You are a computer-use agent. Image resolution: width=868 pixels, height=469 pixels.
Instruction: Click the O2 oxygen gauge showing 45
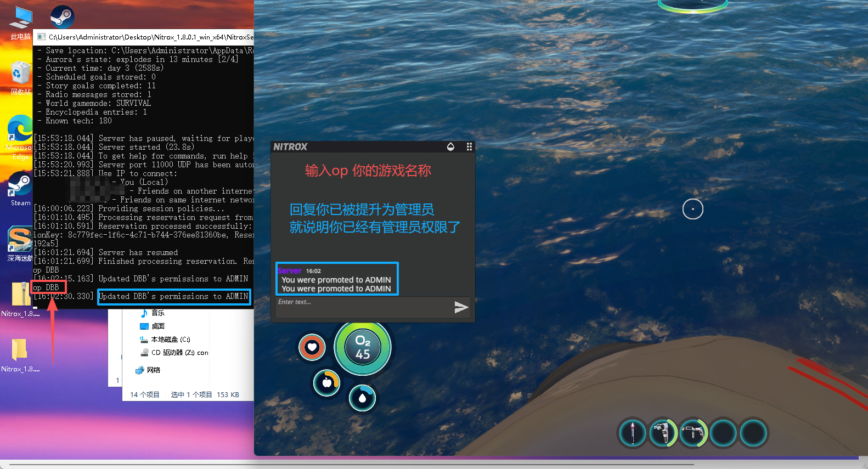[363, 347]
